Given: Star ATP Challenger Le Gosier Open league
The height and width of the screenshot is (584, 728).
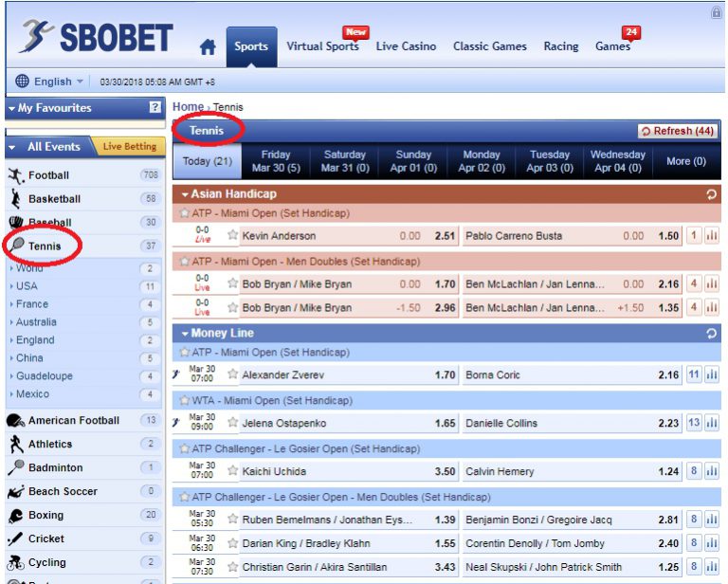Looking at the screenshot, I should tap(185, 448).
